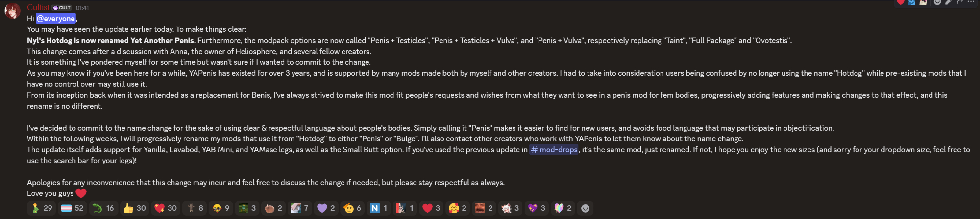Toggle the saluting face reaction with 6
The width and height of the screenshot is (980, 219).
tap(353, 208)
